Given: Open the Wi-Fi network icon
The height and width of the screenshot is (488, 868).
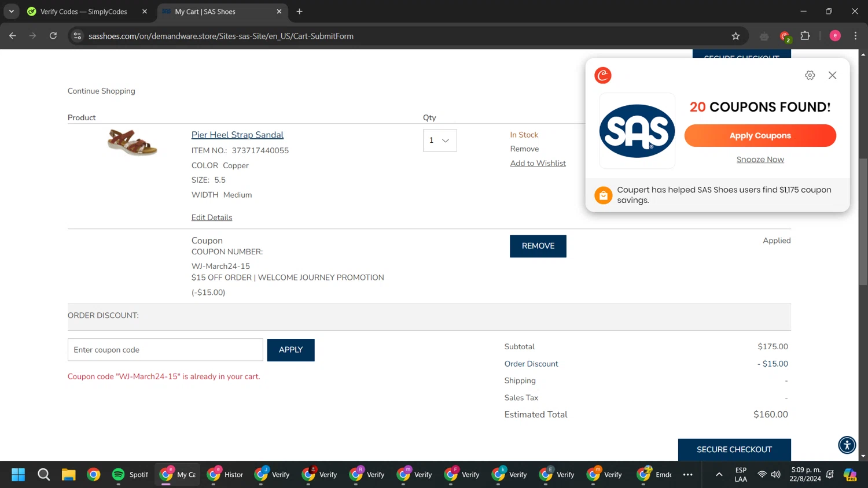Looking at the screenshot, I should 762,475.
